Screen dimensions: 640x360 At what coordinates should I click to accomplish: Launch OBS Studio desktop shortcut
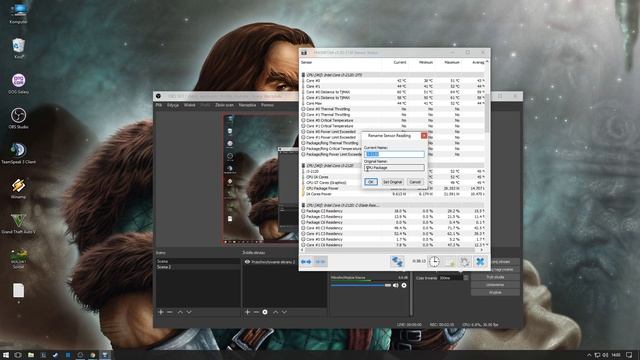pyautogui.click(x=18, y=118)
